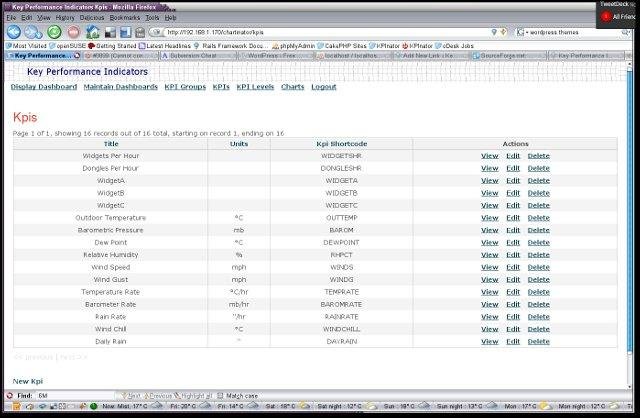This screenshot has width=640, height=418.
Task: Edit the Outdoor Temperature KPI
Action: 513,218
